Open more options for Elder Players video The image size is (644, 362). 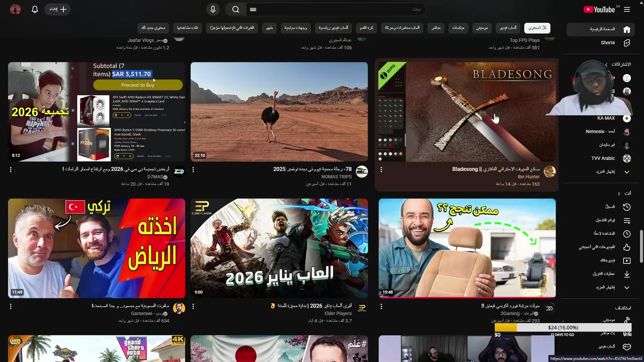193,306
